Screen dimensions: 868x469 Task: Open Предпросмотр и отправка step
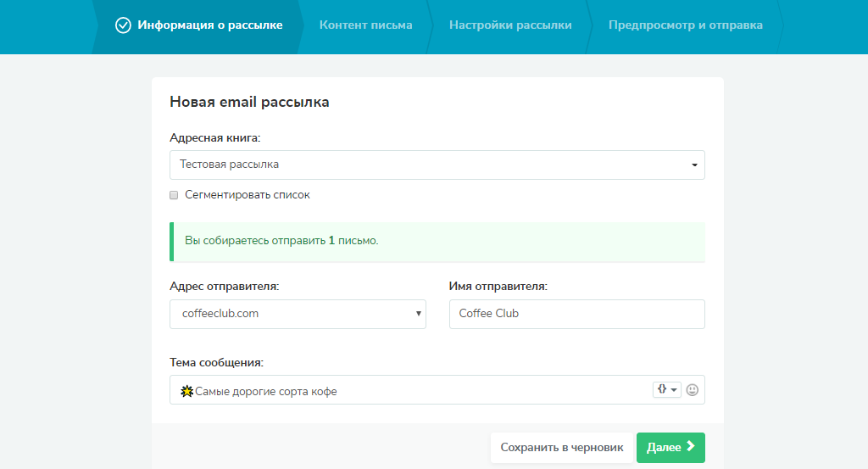(685, 25)
